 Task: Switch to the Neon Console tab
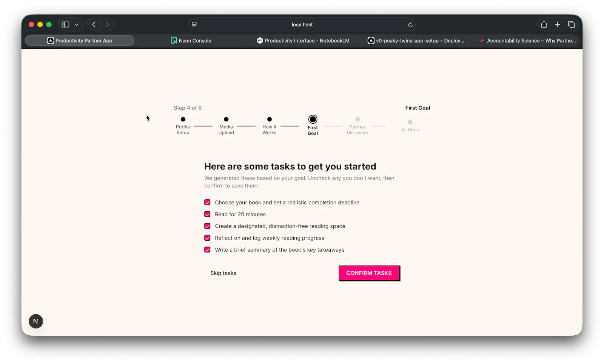(x=191, y=41)
